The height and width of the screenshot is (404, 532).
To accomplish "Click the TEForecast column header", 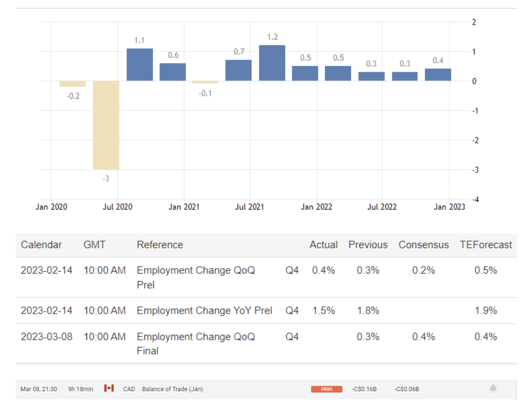I will [485, 245].
